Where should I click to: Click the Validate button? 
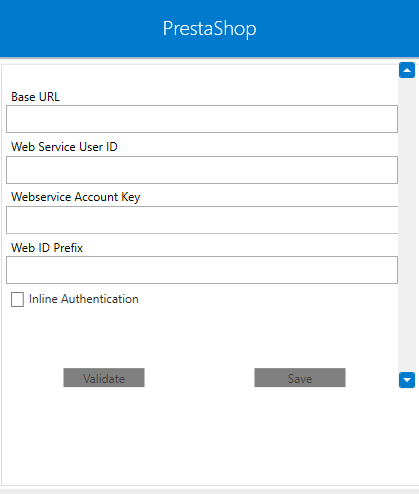(x=104, y=378)
